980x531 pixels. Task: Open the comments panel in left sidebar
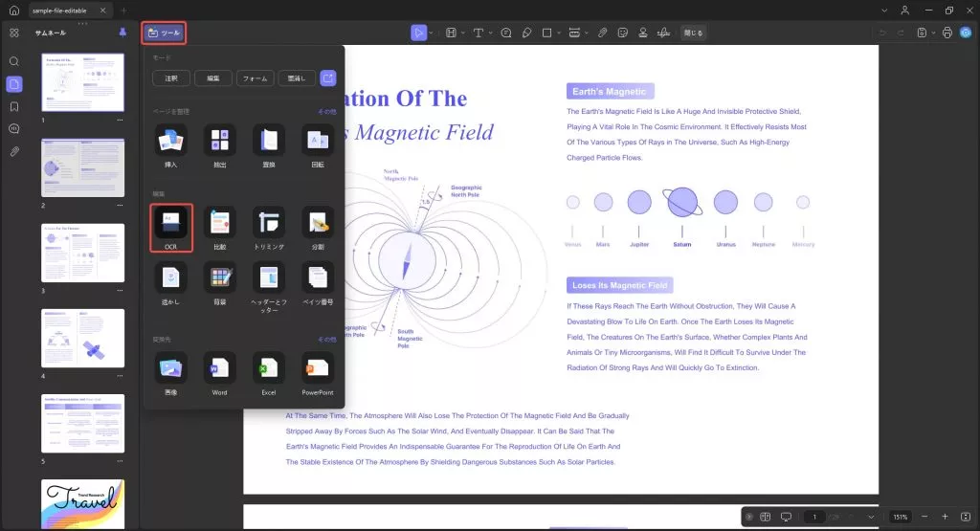14,129
